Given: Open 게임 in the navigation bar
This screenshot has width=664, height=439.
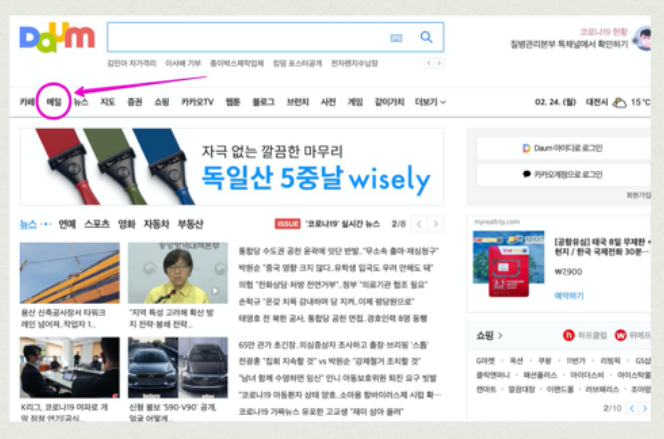Looking at the screenshot, I should point(355,102).
